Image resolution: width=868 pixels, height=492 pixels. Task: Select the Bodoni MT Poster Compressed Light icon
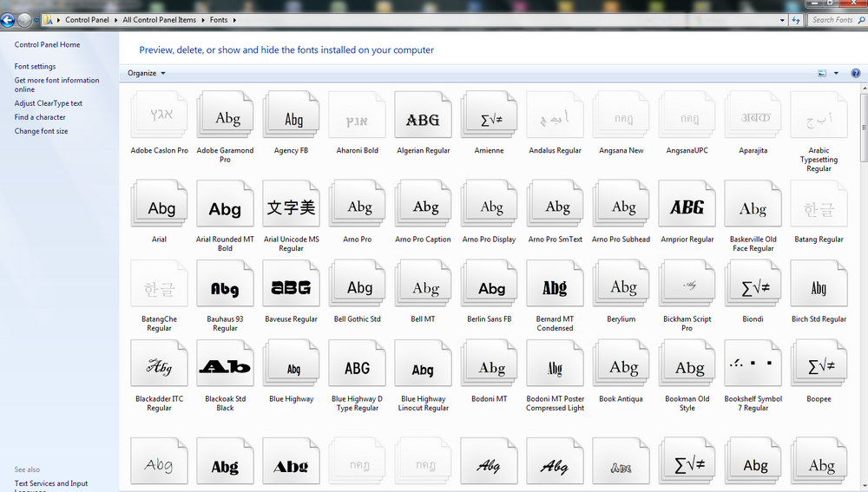coord(555,363)
